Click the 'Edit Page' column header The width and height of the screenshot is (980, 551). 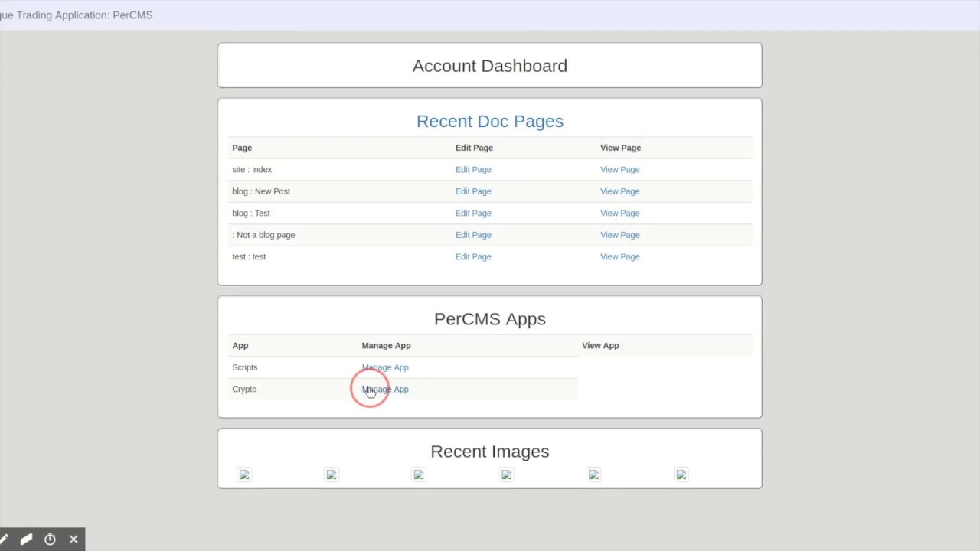[x=474, y=148]
